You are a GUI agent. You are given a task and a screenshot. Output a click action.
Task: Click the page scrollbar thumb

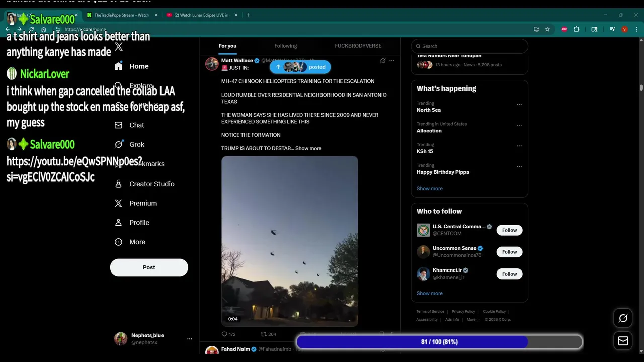coord(641,88)
